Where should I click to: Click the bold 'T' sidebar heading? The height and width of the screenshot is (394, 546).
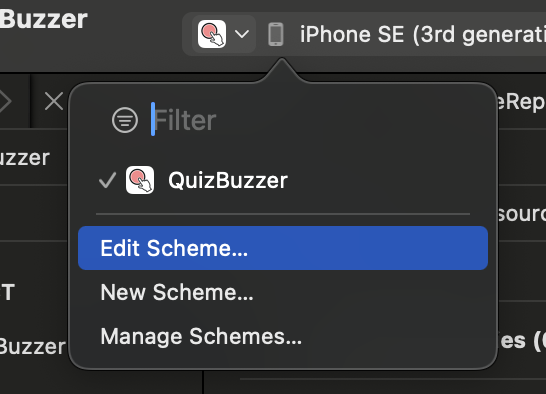[7, 292]
